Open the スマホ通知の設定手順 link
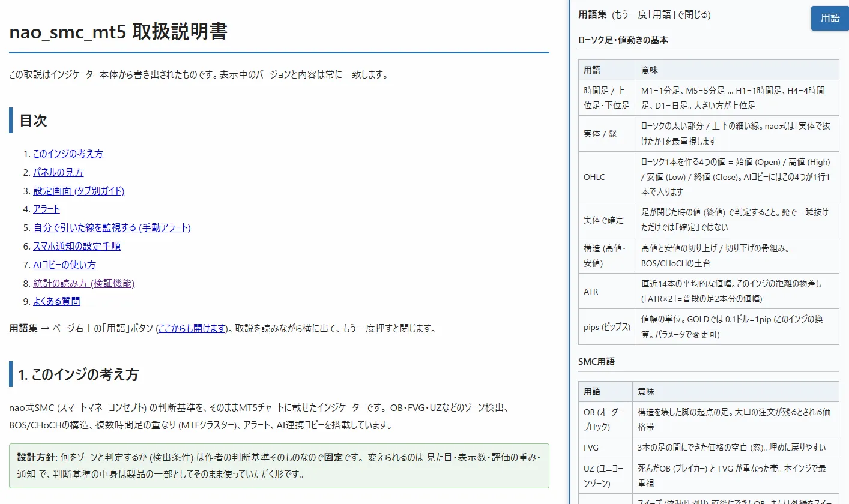Image resolution: width=849 pixels, height=504 pixels. [x=77, y=246]
